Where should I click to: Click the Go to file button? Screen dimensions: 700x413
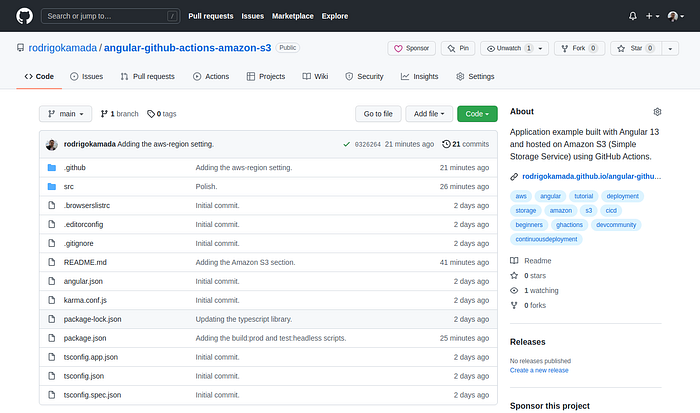click(x=378, y=114)
